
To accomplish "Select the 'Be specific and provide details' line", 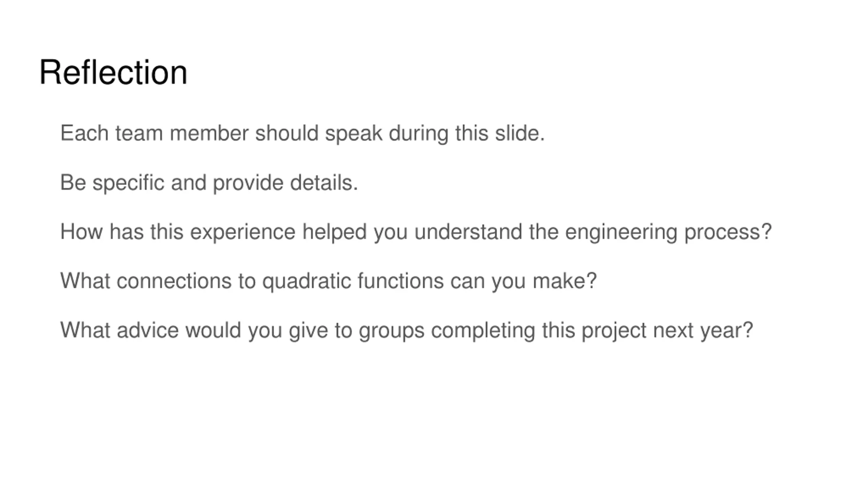I will click(209, 183).
